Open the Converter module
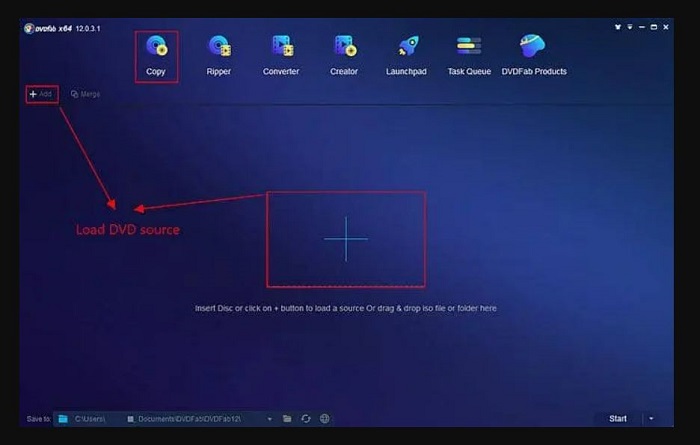Screen dimensions: 700x445 point(281,56)
